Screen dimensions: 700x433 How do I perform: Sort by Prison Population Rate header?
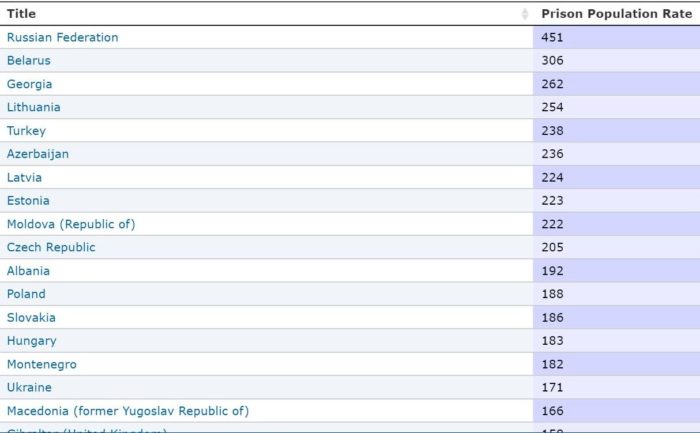tap(617, 14)
